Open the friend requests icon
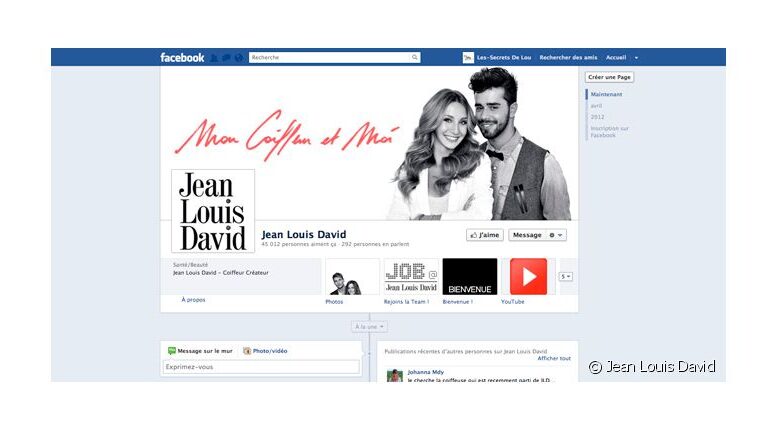Image resolution: width=775 pixels, height=430 pixels. (x=214, y=58)
